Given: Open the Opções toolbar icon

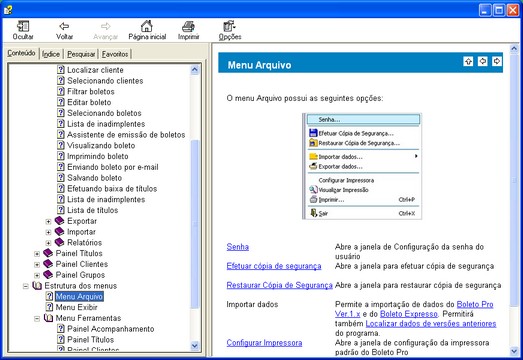Looking at the screenshot, I should coord(229,26).
